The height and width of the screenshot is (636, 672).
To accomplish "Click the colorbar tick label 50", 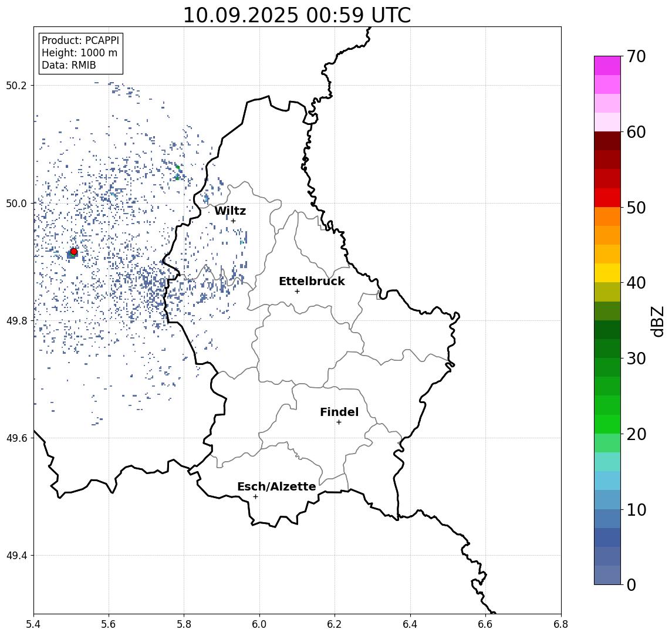I will (x=636, y=208).
